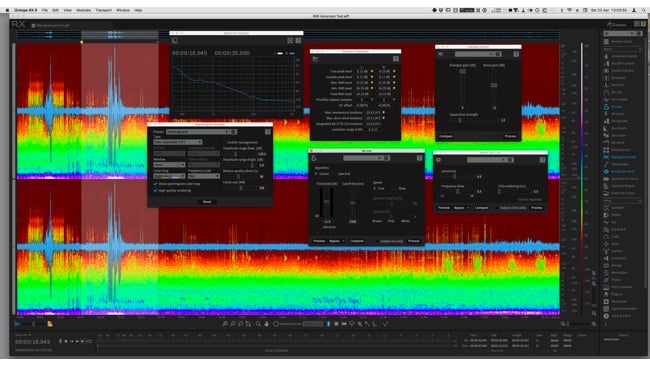Screen dimensions: 650x366
Task: Open the Mouth De-click preset dropdown
Action: point(487,160)
